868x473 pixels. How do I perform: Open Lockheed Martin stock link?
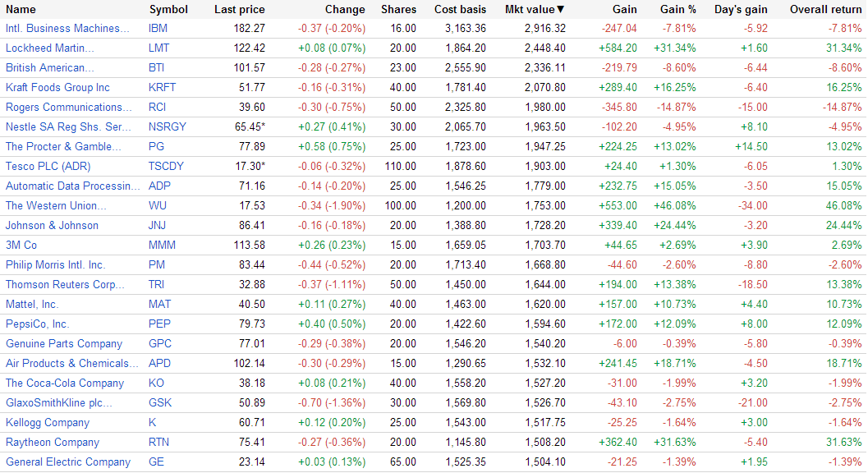50,48
